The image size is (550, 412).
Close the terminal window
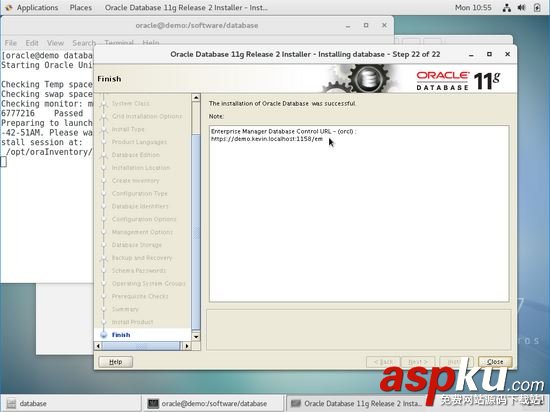pos(384,25)
